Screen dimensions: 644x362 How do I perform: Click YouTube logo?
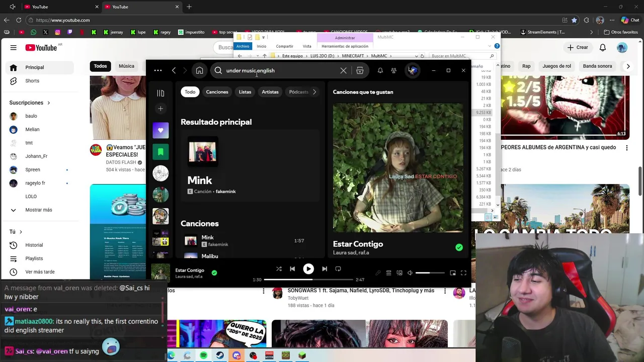click(x=41, y=47)
